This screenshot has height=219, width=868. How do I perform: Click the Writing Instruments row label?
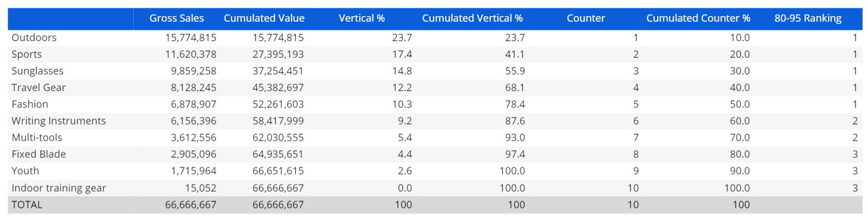(x=59, y=121)
